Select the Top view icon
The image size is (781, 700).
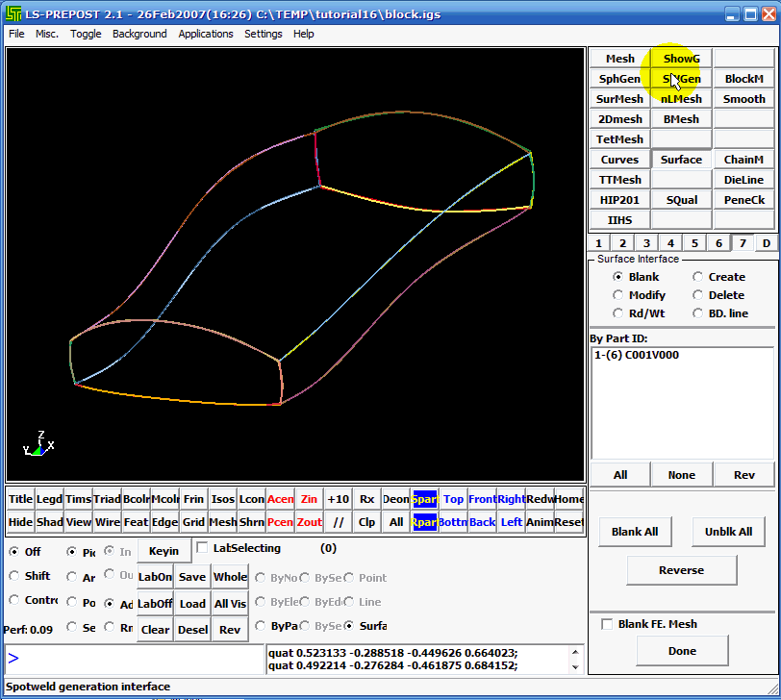click(x=453, y=499)
